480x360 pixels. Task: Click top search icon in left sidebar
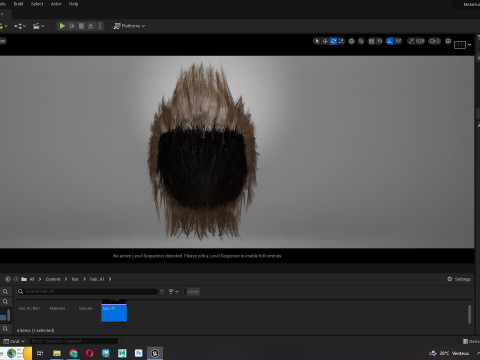point(5,292)
